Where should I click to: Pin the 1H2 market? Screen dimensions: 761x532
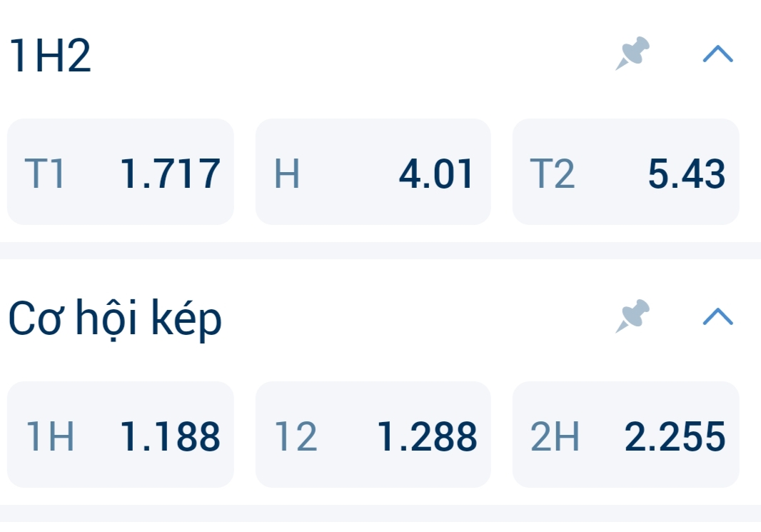tap(633, 54)
